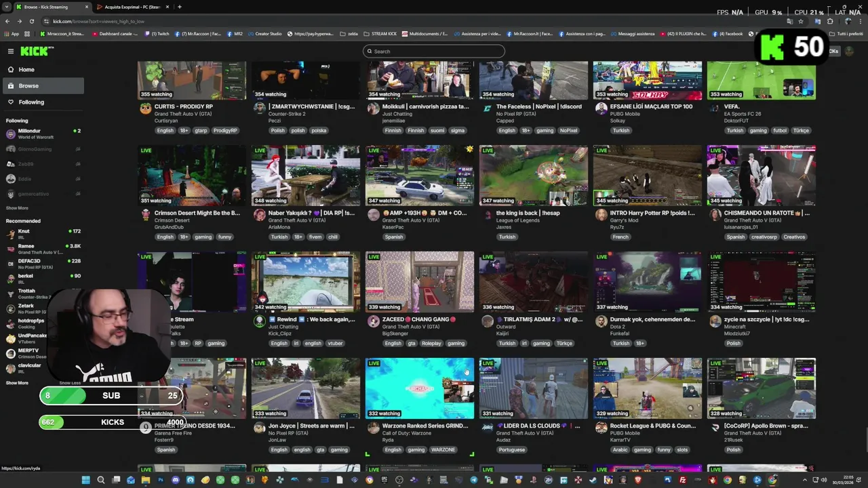Image resolution: width=868 pixels, height=488 pixels.
Task: Open Millondur's channel in Following list
Action: (x=42, y=134)
